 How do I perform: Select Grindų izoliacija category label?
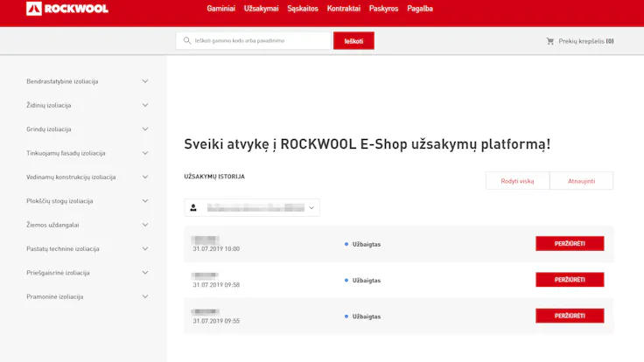[49, 129]
